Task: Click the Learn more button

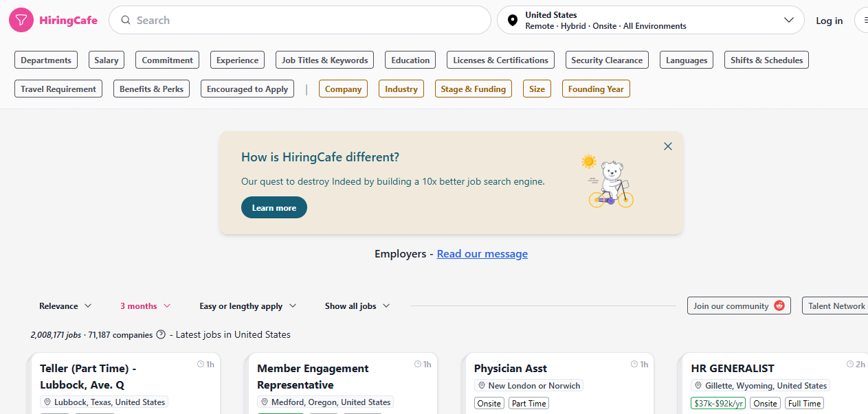Action: (x=274, y=207)
